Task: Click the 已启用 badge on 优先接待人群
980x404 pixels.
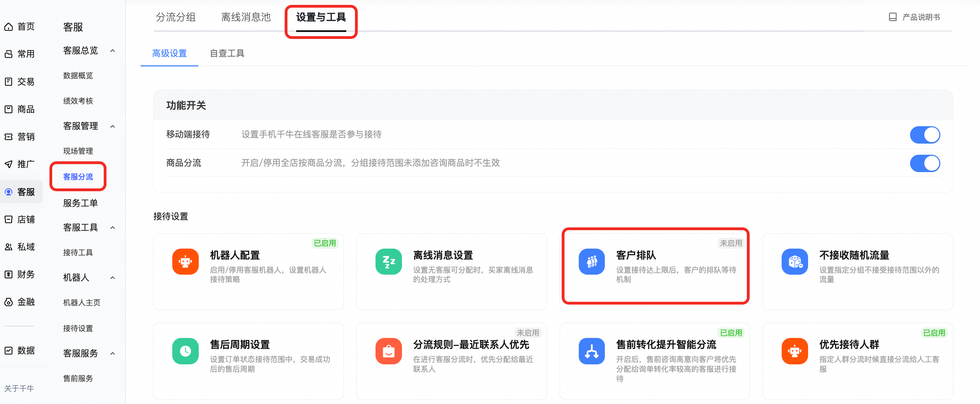Action: (x=934, y=333)
